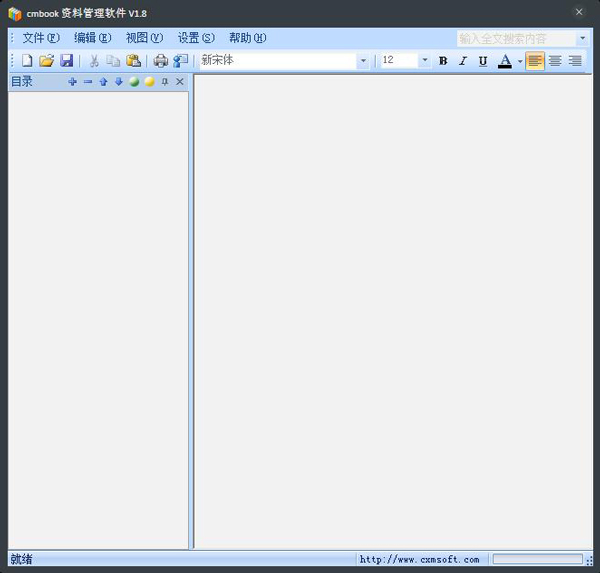The height and width of the screenshot is (573, 600).
Task: Expand the search box dropdown arrow
Action: (x=582, y=38)
